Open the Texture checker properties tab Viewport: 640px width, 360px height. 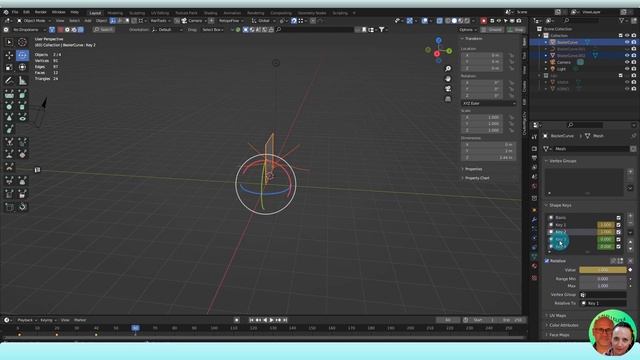click(534, 278)
